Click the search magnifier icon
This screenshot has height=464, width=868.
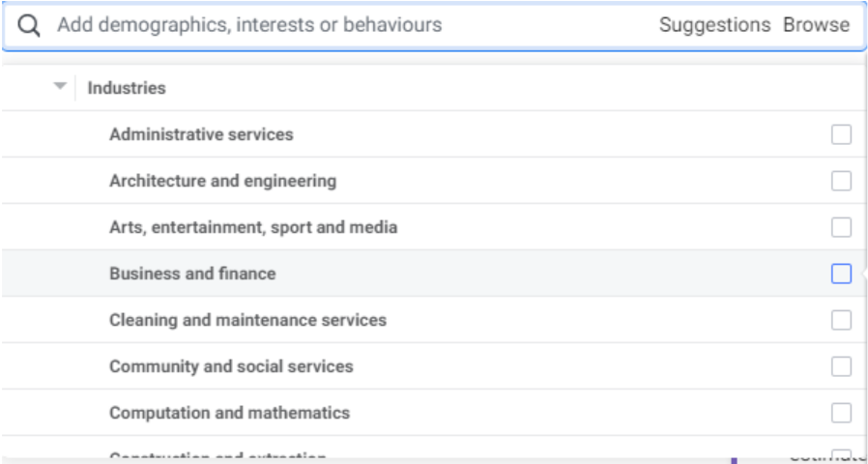point(30,26)
